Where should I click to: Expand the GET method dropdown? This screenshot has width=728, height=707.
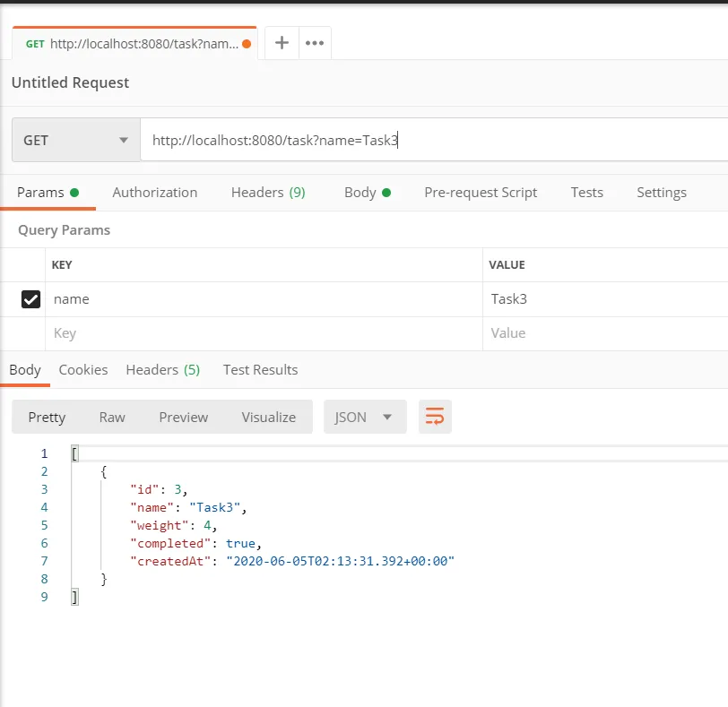tap(75, 141)
